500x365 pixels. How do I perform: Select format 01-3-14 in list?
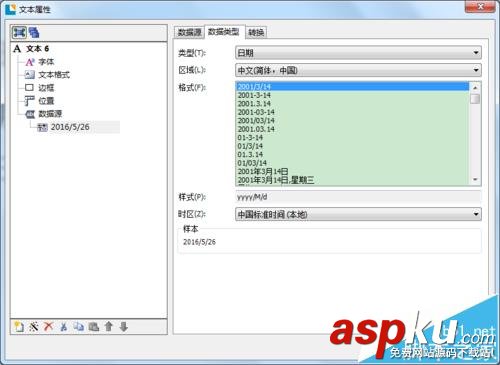pos(352,138)
